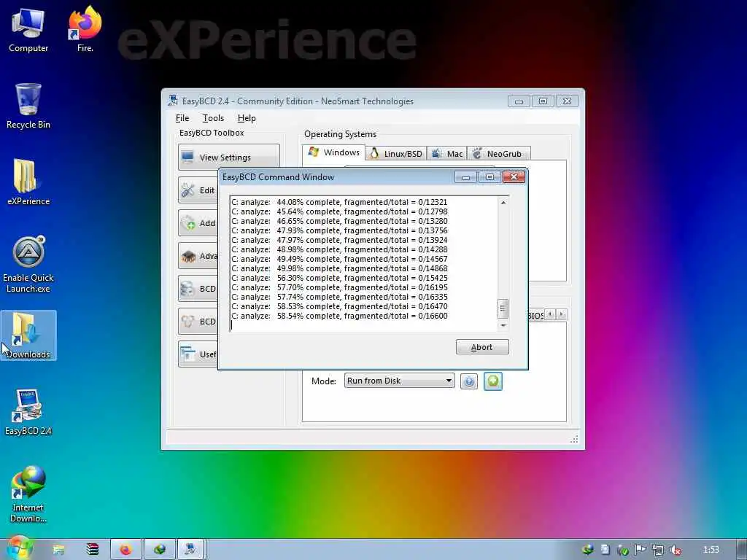Click the 58.54% complete output line
This screenshot has height=560, width=747.
click(339, 316)
